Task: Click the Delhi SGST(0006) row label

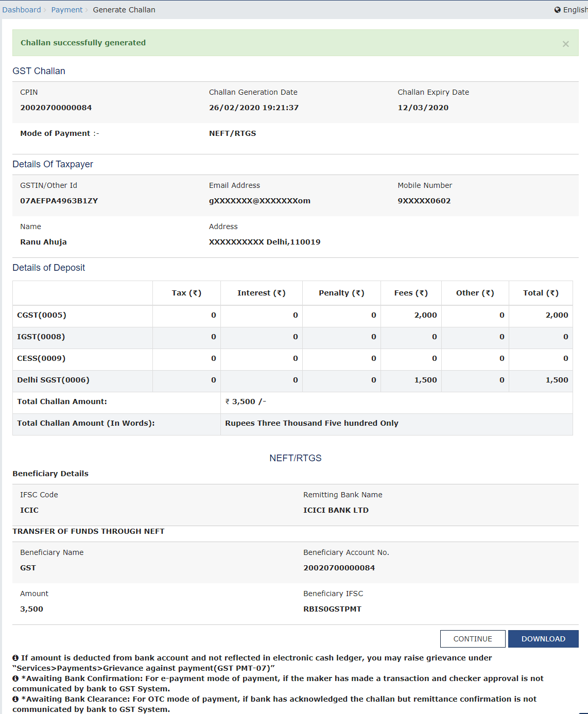Action: (53, 380)
